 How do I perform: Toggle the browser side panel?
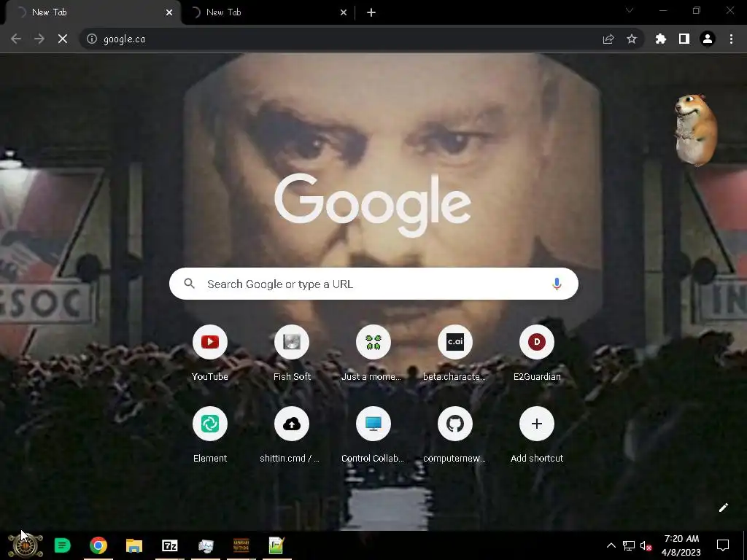click(684, 39)
